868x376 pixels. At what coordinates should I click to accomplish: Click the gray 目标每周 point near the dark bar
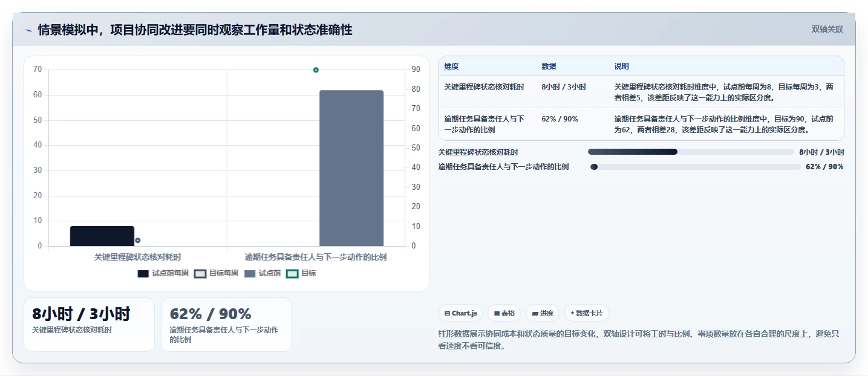[138, 240]
